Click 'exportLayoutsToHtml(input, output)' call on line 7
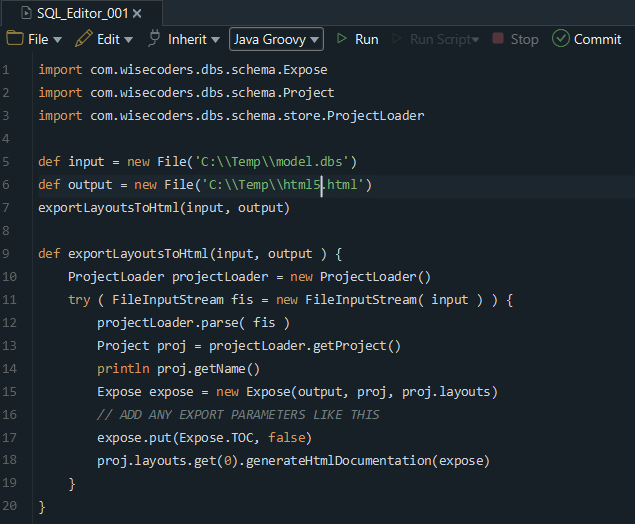 tap(164, 208)
